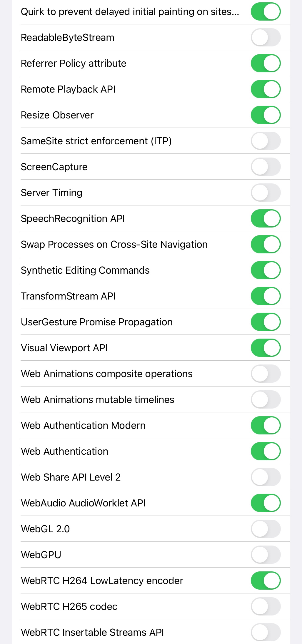
Task: Enable Web Share API Level 2
Action: 266,477
